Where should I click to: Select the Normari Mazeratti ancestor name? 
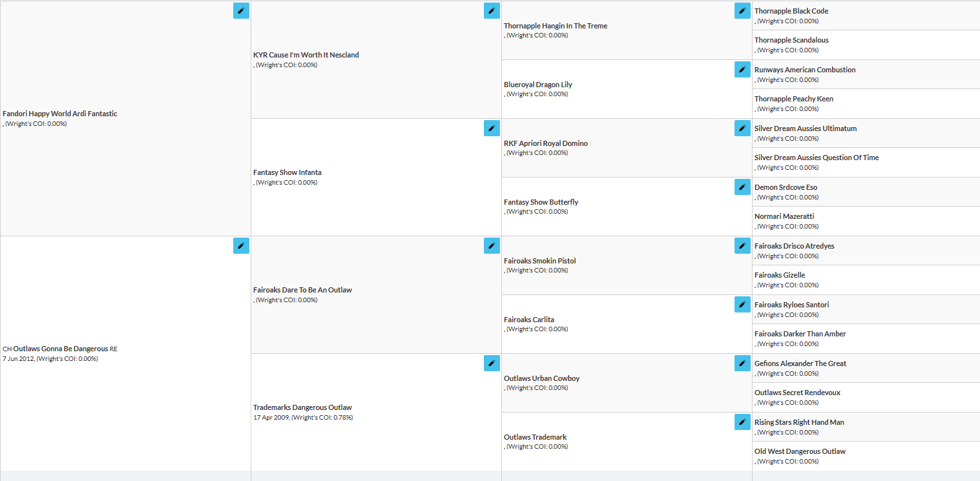[784, 216]
